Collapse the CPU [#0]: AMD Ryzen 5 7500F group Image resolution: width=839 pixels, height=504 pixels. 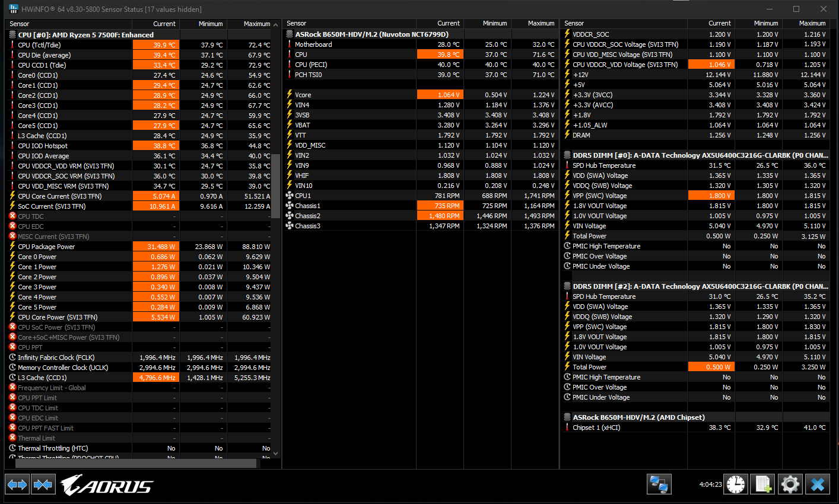click(12, 35)
